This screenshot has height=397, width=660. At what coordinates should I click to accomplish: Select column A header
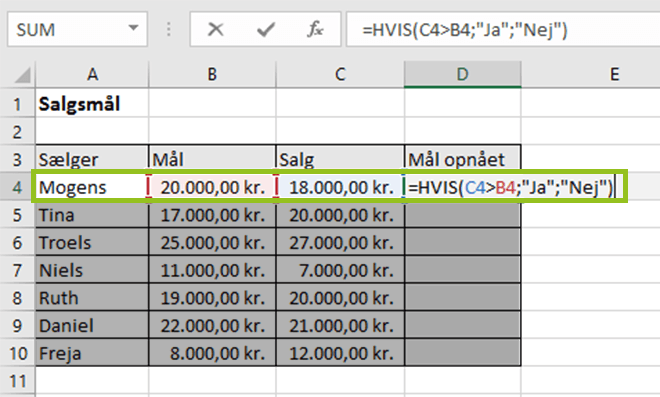tap(92, 75)
